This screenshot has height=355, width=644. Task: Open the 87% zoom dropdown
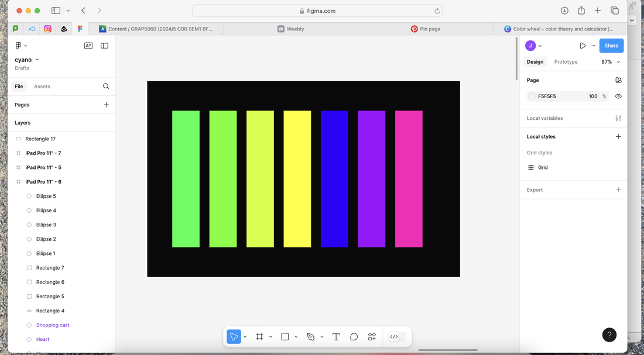pos(611,62)
